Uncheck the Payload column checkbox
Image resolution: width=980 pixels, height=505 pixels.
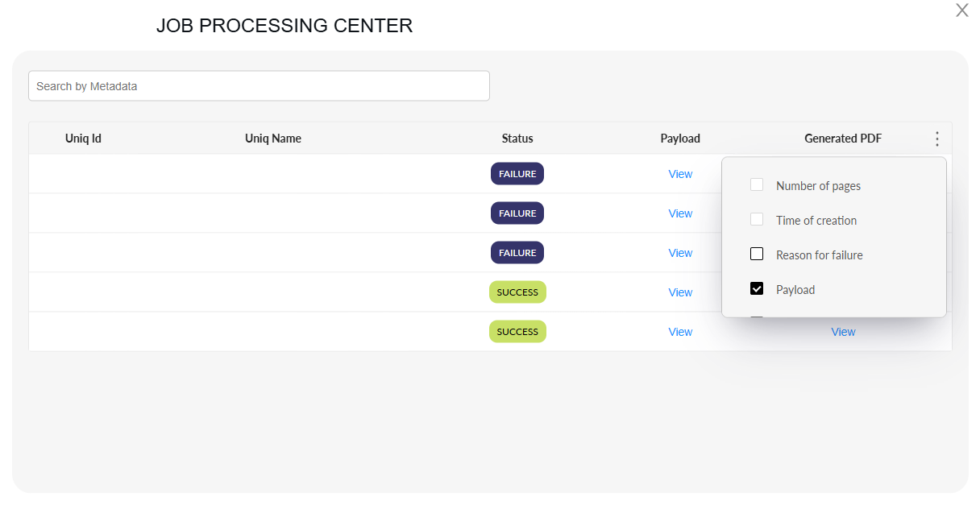757,289
